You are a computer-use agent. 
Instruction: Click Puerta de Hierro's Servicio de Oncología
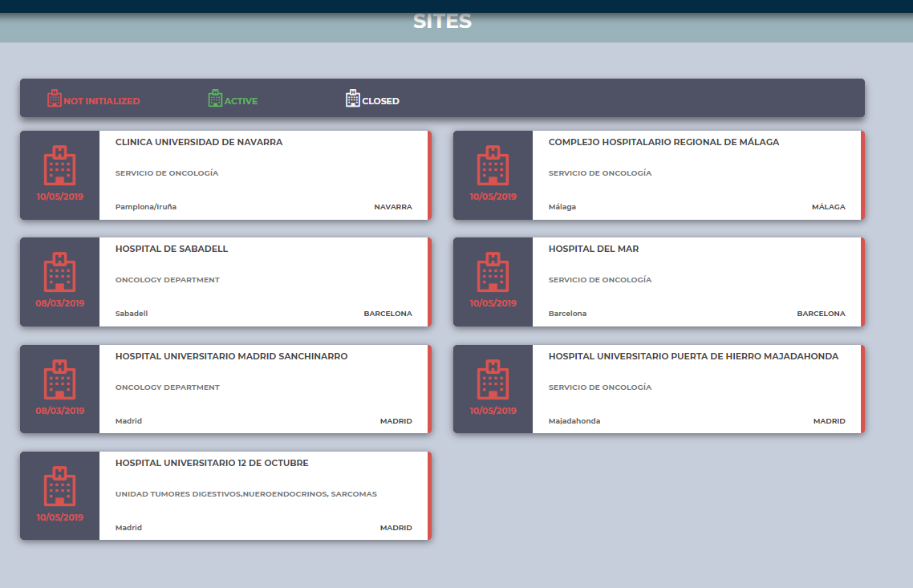click(600, 387)
